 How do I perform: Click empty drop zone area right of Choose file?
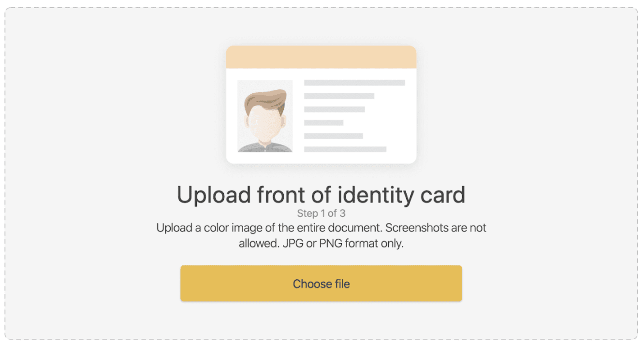click(549, 283)
